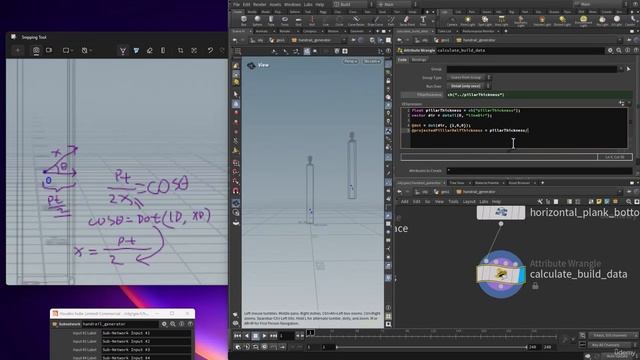Open the Assets menu in Houdini
Image resolution: width=640 pixels, height=360 pixels.
[x=275, y=4]
